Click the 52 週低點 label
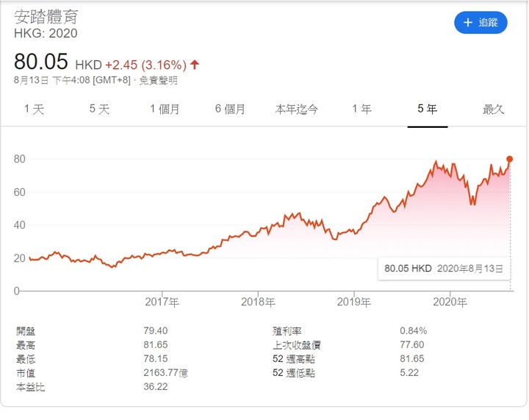The image size is (529, 420). click(293, 373)
